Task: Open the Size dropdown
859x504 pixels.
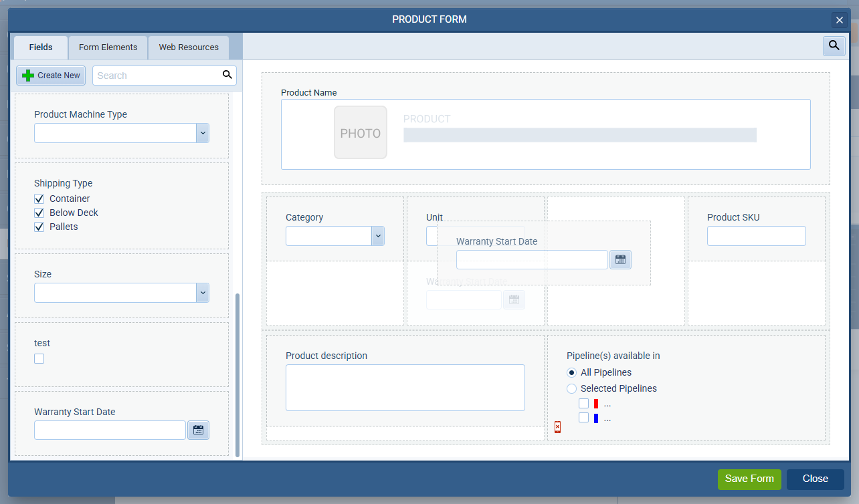Action: click(x=202, y=292)
